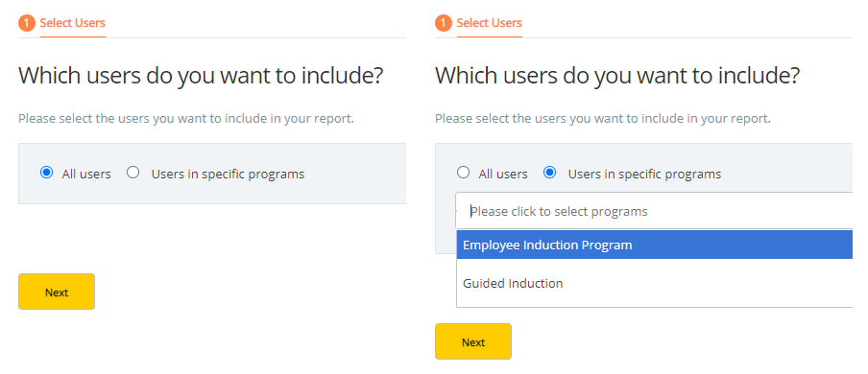Select 'All users' radio in left panel
The height and width of the screenshot is (374, 868).
46,173
